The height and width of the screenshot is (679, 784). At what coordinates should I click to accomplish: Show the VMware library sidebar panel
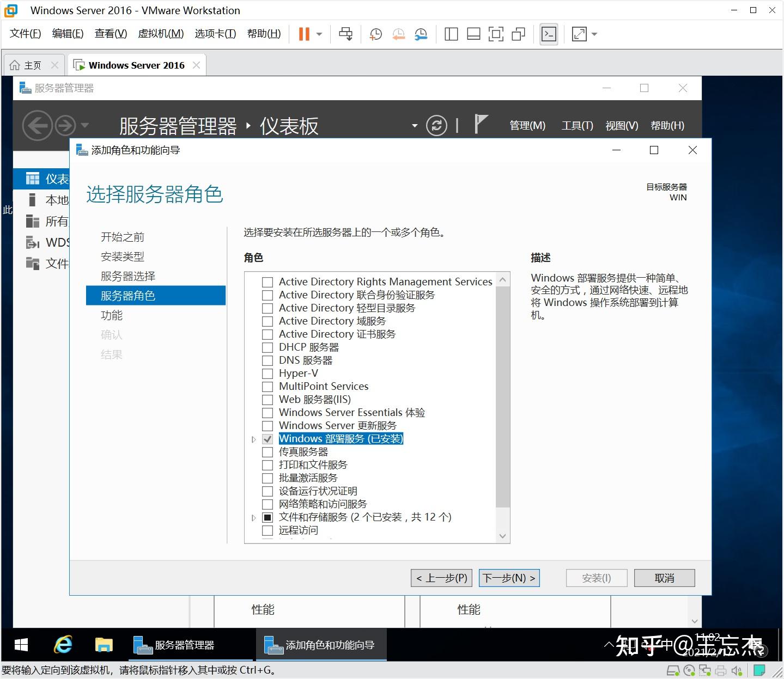[451, 34]
